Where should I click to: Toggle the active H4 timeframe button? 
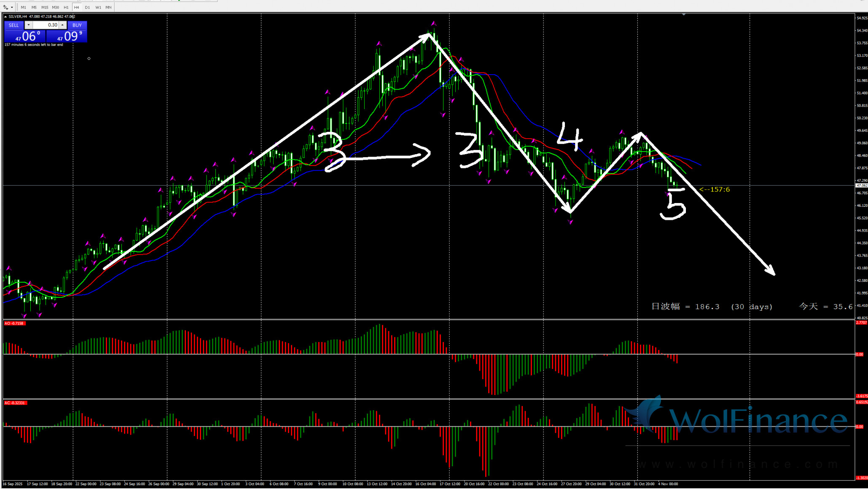pyautogui.click(x=77, y=7)
